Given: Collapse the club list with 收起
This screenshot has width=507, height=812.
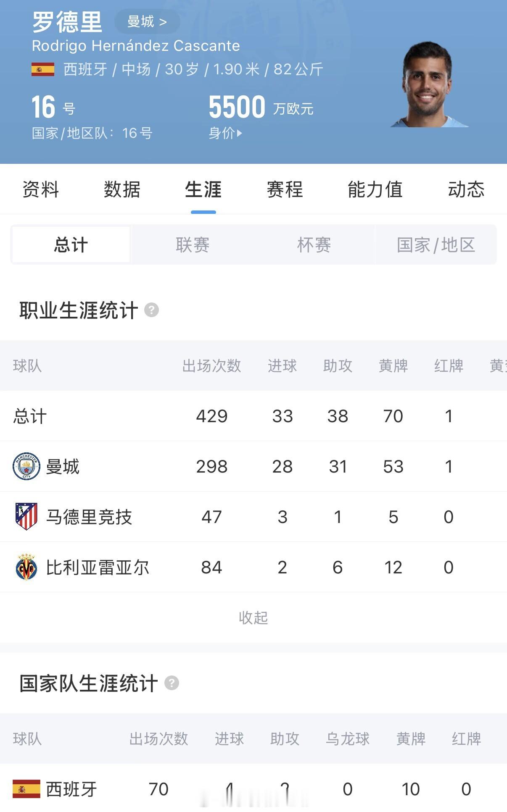Looking at the screenshot, I should coord(253,618).
